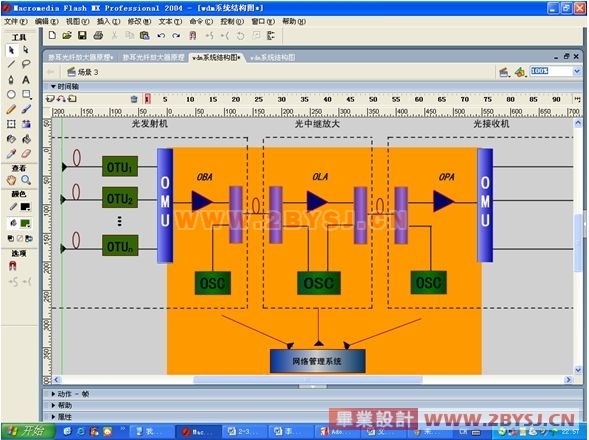Choose the Text tool

[26, 80]
